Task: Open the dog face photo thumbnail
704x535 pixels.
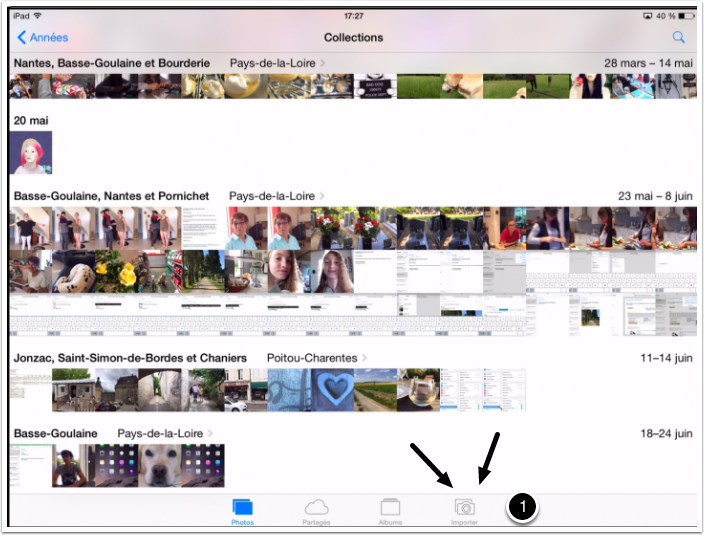Action: 160,466
